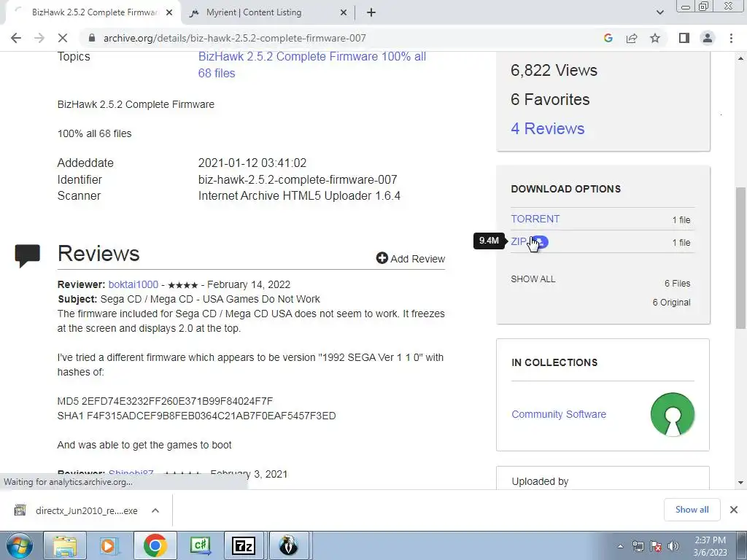The height and width of the screenshot is (560, 747).
Task: Open Google search icon in address bar
Action: [x=608, y=38]
